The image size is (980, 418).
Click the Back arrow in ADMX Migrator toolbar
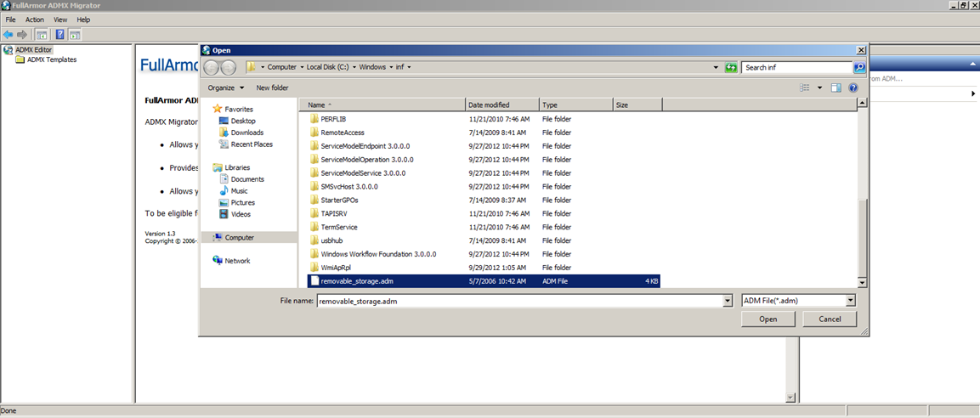(x=8, y=34)
